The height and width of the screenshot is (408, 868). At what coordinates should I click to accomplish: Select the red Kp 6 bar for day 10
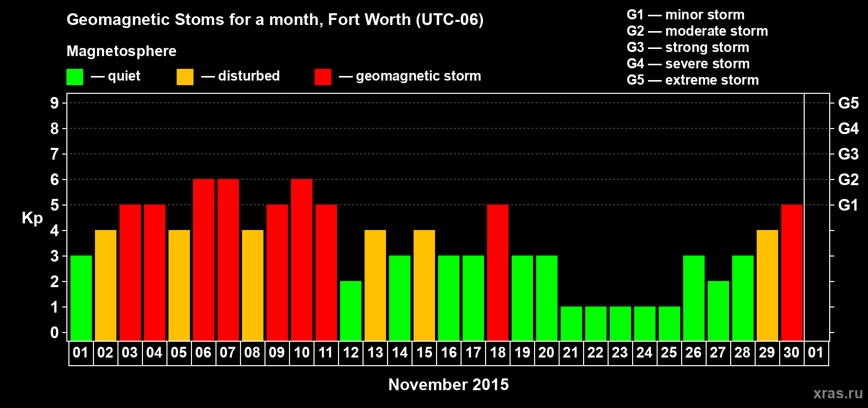click(x=302, y=260)
